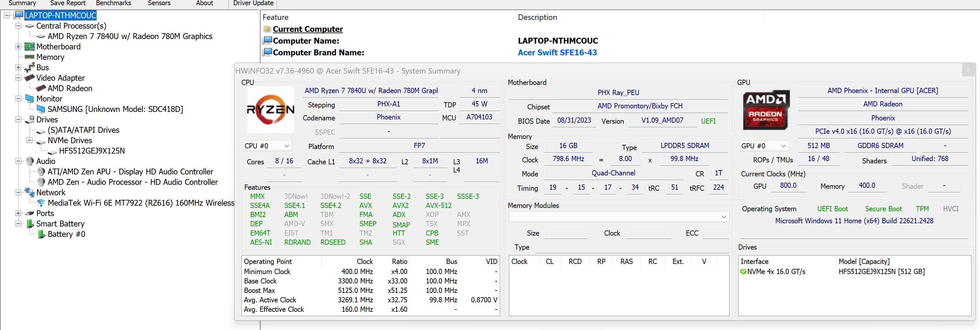
Task: Click the LPDDR5 SDRAM memory type field
Action: pos(684,146)
